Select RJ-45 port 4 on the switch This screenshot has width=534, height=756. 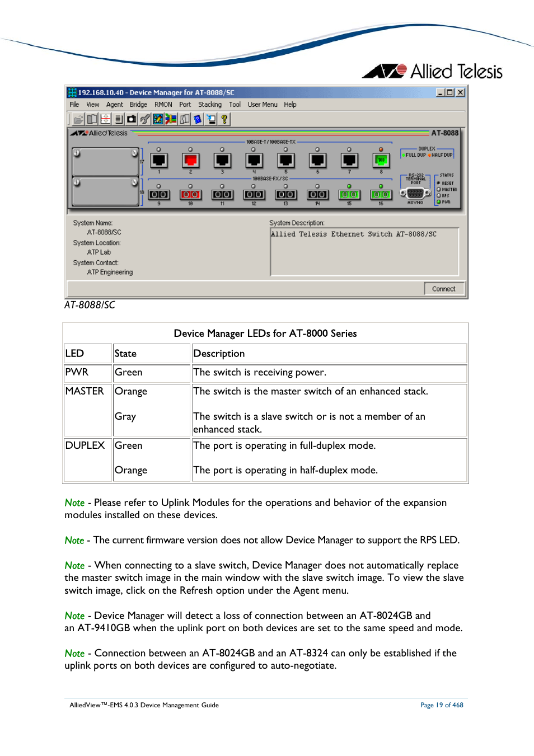(x=254, y=161)
